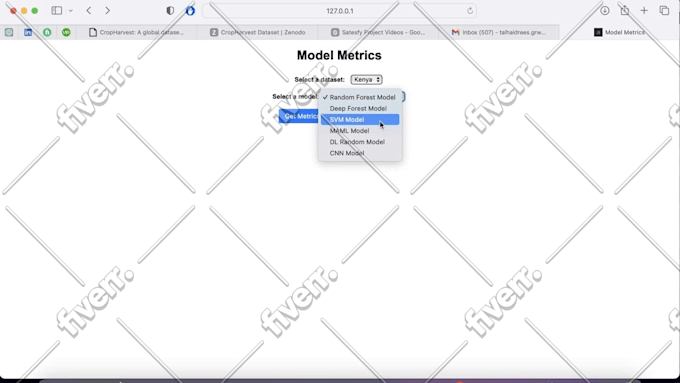Open the LinkedIn pinned tab
Image resolution: width=680 pixels, height=383 pixels.
28,32
